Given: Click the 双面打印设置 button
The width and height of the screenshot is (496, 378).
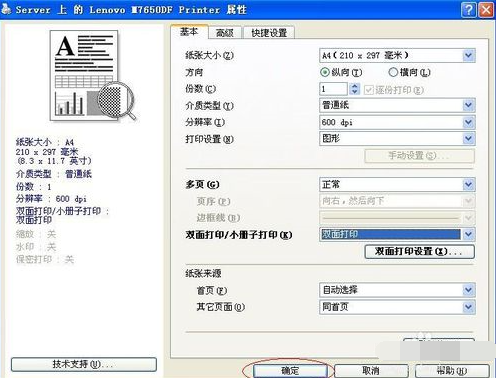Looking at the screenshot, I should point(419,251).
